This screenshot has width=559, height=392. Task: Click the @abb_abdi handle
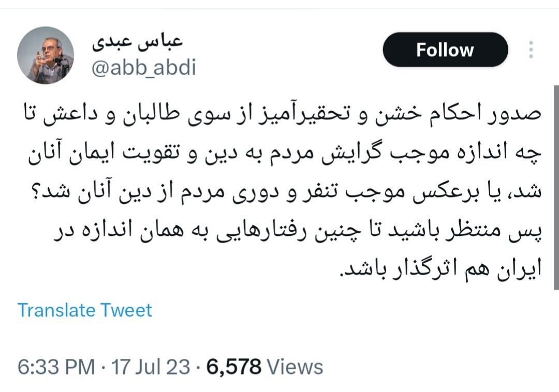pos(144,67)
